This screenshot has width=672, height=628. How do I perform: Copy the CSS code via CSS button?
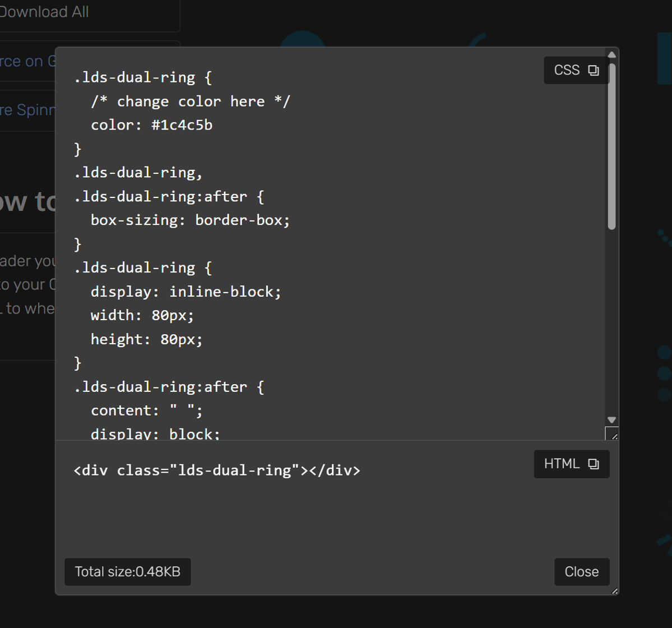(x=576, y=70)
